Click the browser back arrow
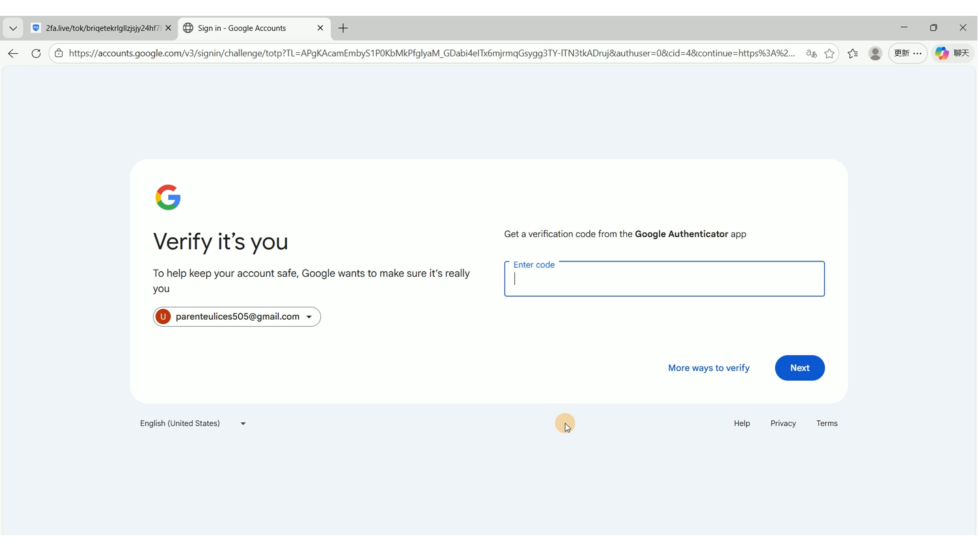The width and height of the screenshot is (980, 551). pos(13,53)
